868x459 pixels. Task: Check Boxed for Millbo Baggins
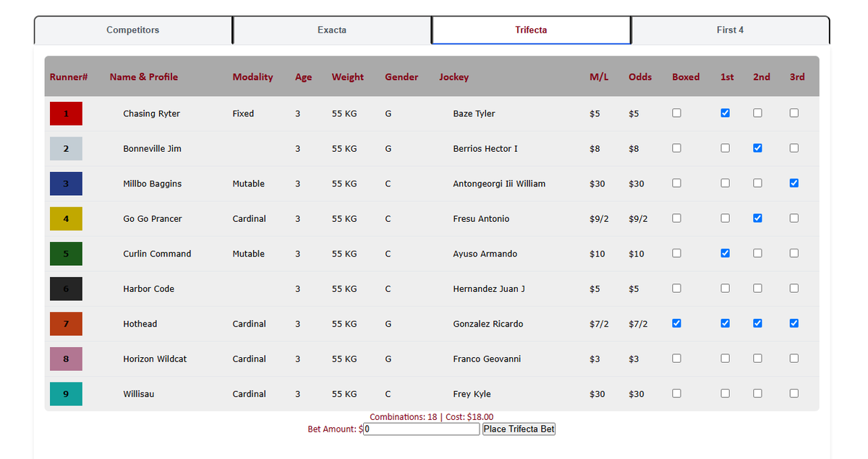[x=676, y=183]
